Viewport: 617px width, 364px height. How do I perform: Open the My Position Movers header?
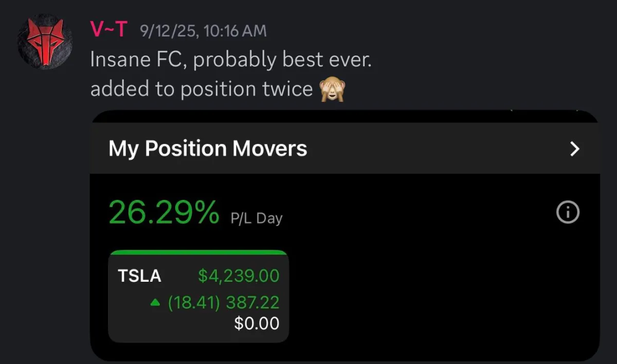(x=208, y=149)
